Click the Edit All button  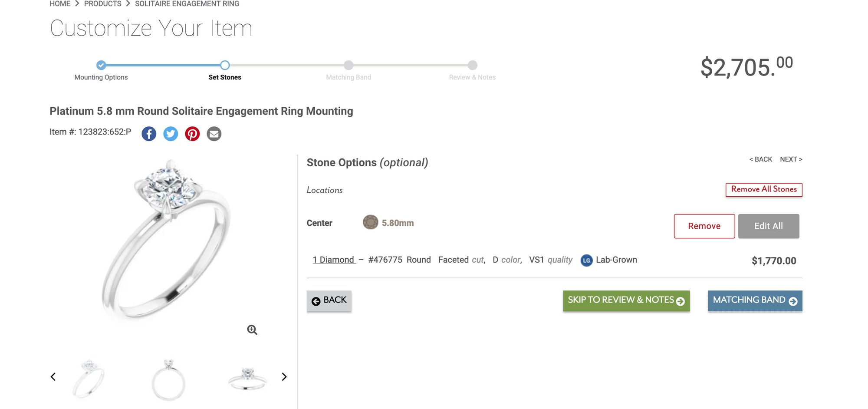(x=769, y=226)
